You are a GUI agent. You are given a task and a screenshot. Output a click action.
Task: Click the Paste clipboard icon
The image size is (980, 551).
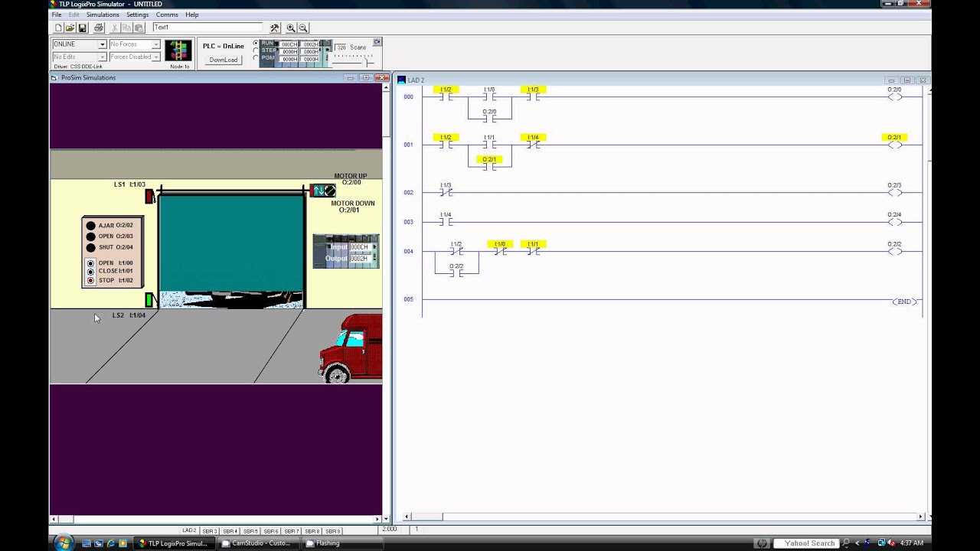point(139,28)
